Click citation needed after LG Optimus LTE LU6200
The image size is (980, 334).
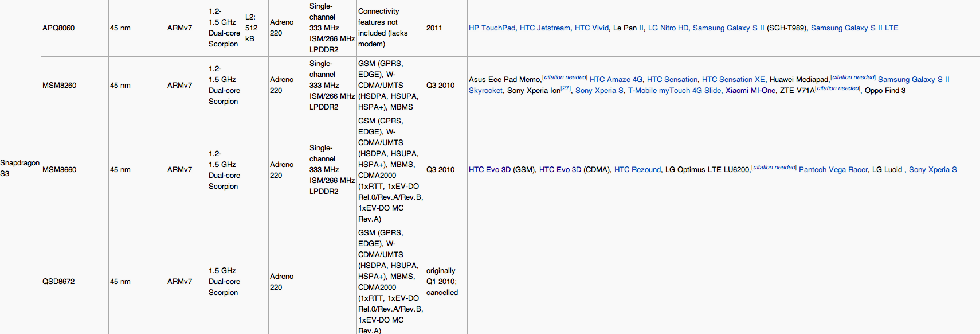(x=774, y=168)
